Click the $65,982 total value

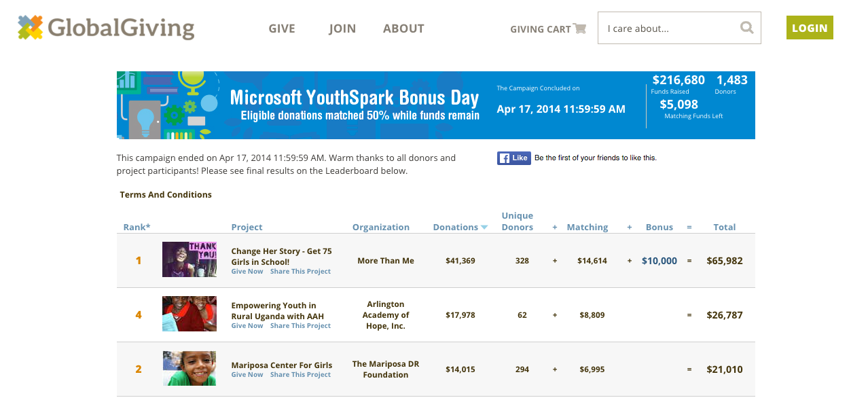click(x=725, y=261)
